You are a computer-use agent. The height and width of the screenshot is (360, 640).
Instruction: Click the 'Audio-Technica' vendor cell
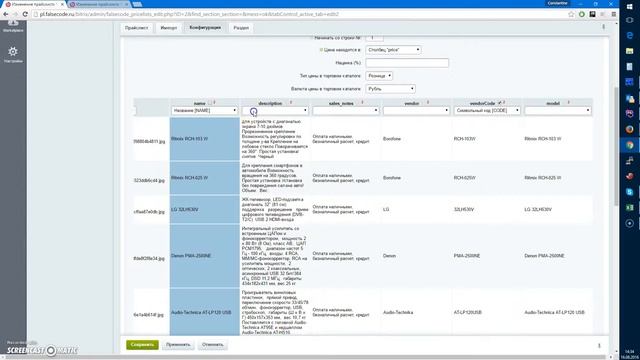click(x=398, y=312)
